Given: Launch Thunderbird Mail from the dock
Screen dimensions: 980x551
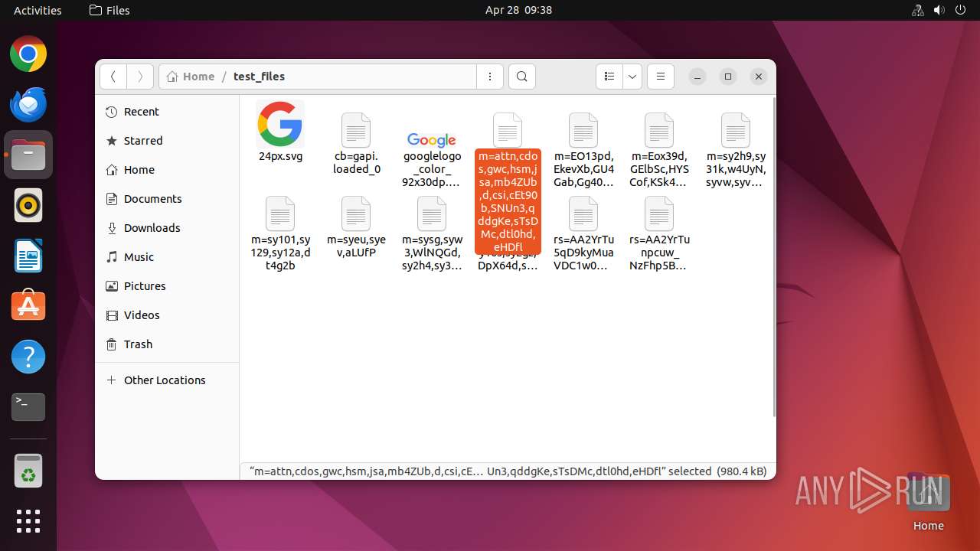Looking at the screenshot, I should (x=28, y=104).
